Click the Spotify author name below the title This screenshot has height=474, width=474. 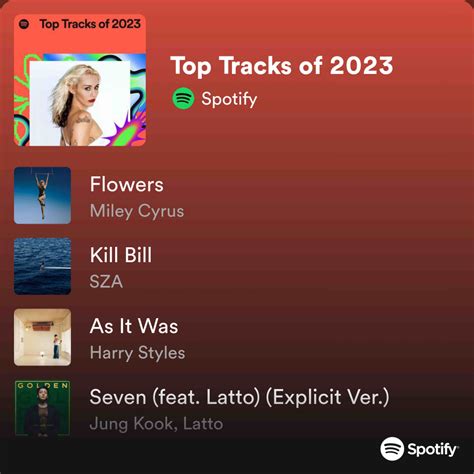pos(229,99)
